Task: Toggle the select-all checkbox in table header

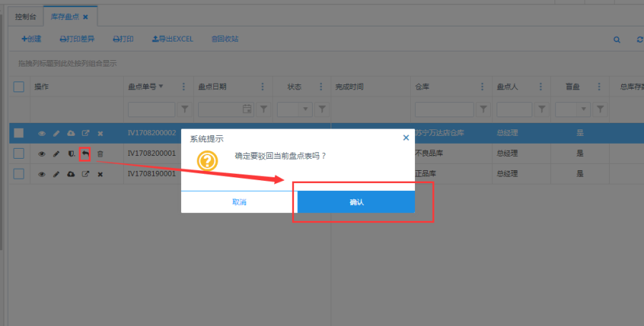Action: (19, 87)
